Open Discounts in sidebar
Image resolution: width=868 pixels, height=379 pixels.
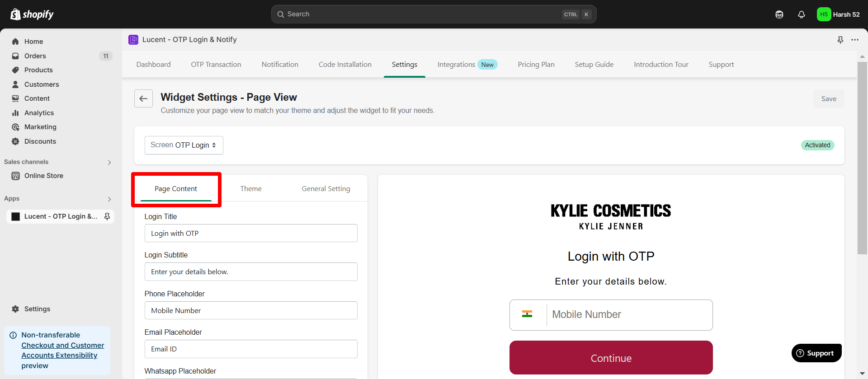(40, 141)
